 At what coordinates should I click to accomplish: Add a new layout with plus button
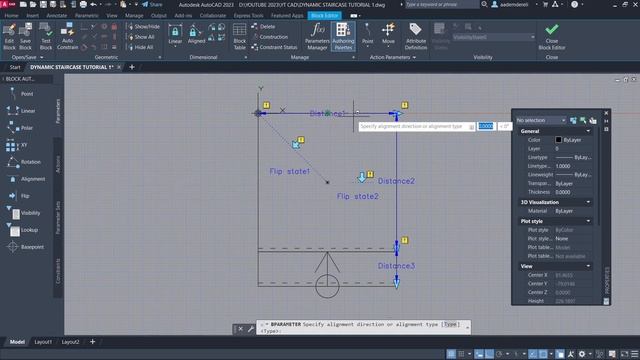tap(92, 342)
